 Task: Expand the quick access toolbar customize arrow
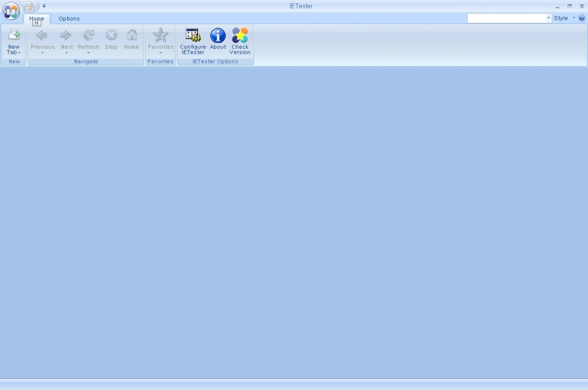click(x=44, y=6)
